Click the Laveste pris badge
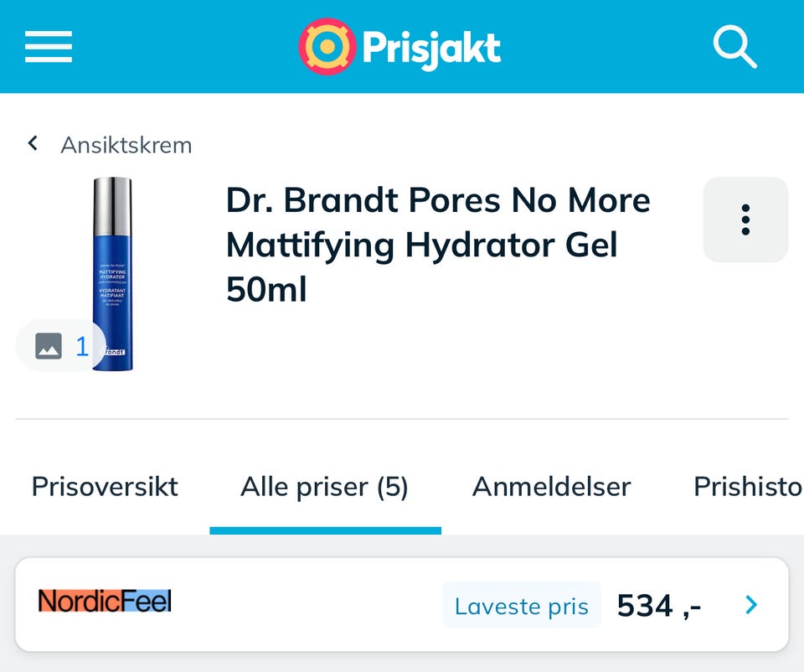This screenshot has height=672, width=804. [x=522, y=606]
